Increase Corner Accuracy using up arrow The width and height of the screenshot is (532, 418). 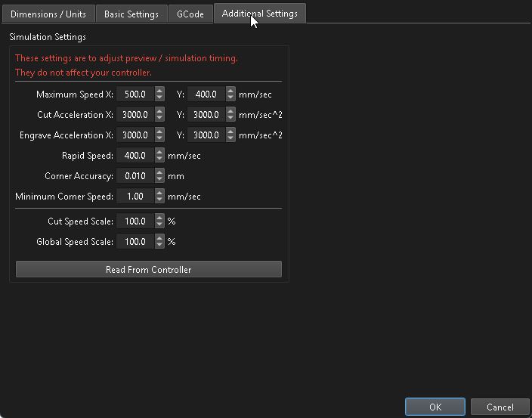tap(159, 172)
